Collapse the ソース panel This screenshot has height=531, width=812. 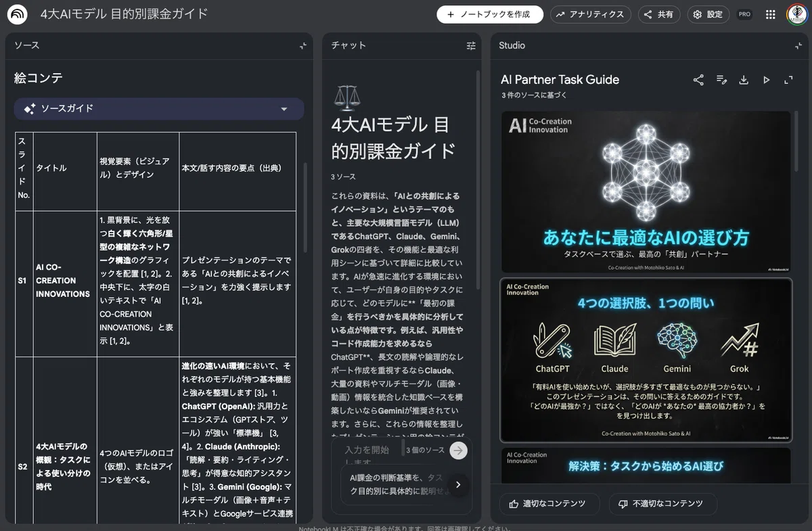[x=303, y=45]
